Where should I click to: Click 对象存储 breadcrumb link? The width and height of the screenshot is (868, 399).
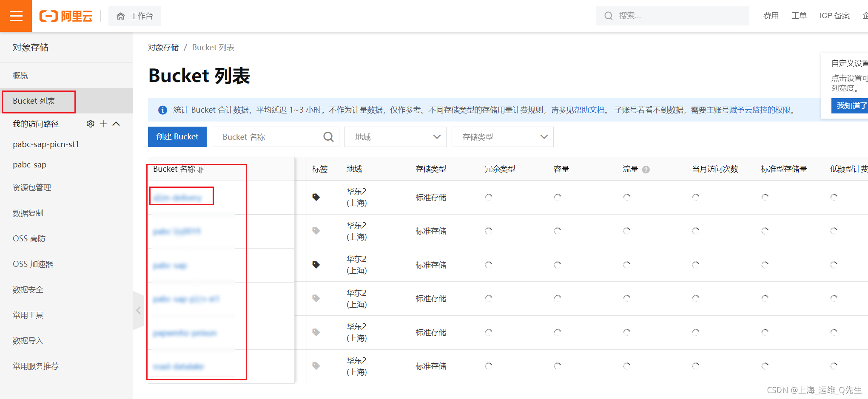163,48
